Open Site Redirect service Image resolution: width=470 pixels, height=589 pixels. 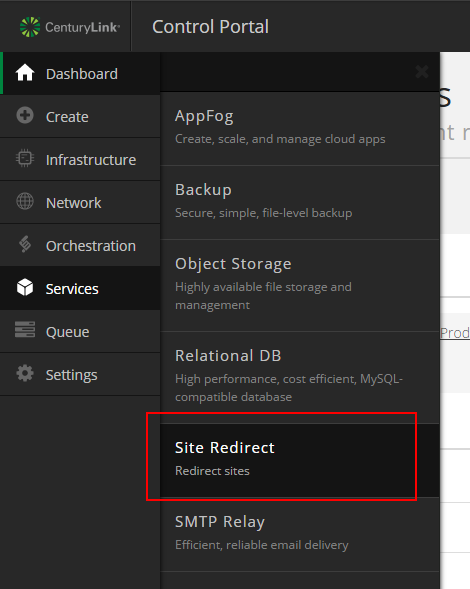(x=300, y=461)
